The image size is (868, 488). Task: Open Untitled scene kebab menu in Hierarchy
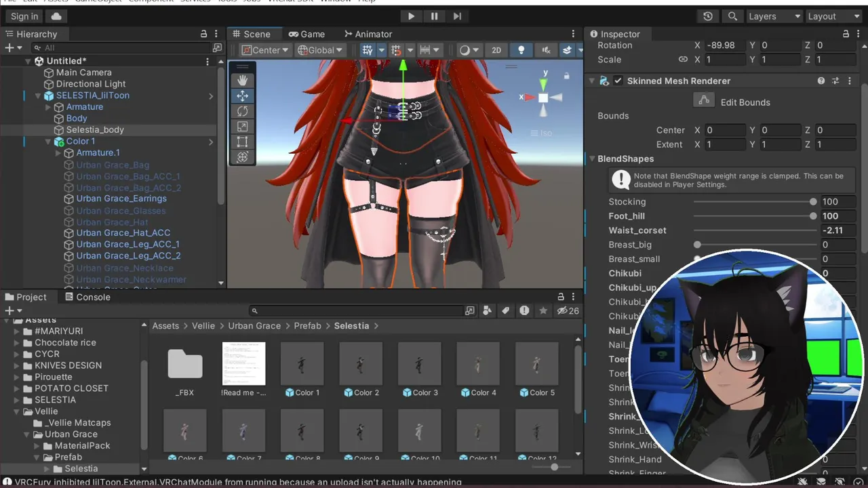coord(208,61)
